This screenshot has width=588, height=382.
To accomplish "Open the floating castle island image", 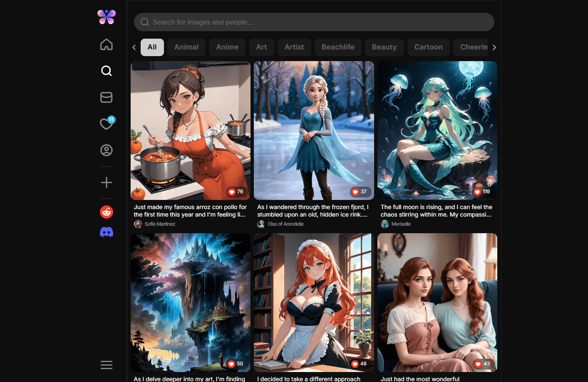I will (x=191, y=303).
